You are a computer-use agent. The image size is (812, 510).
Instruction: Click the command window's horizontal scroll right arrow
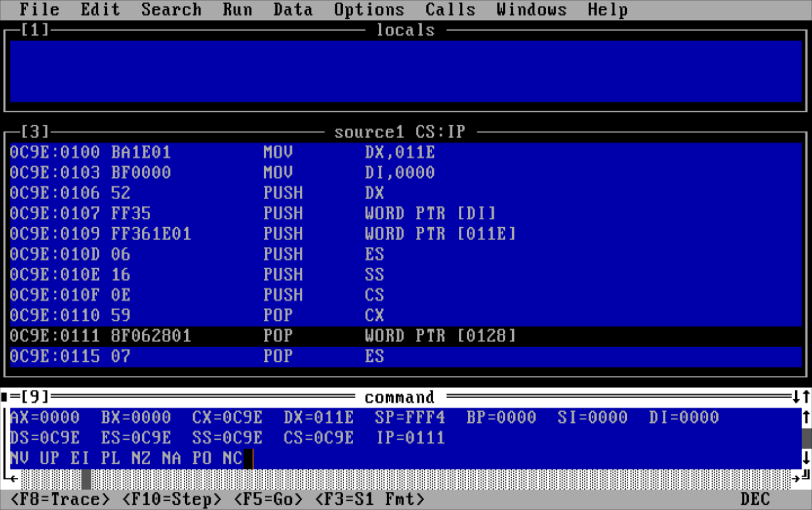(796, 479)
